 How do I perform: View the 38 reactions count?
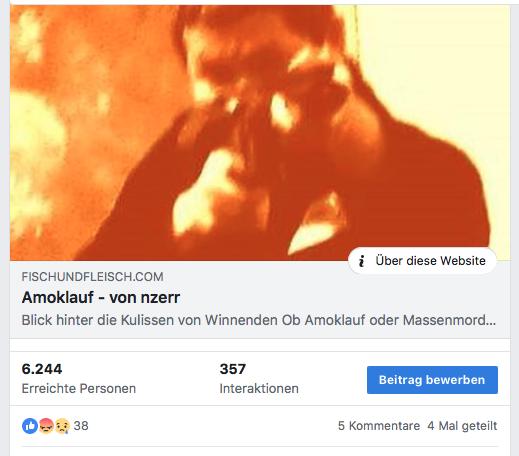[x=81, y=426]
